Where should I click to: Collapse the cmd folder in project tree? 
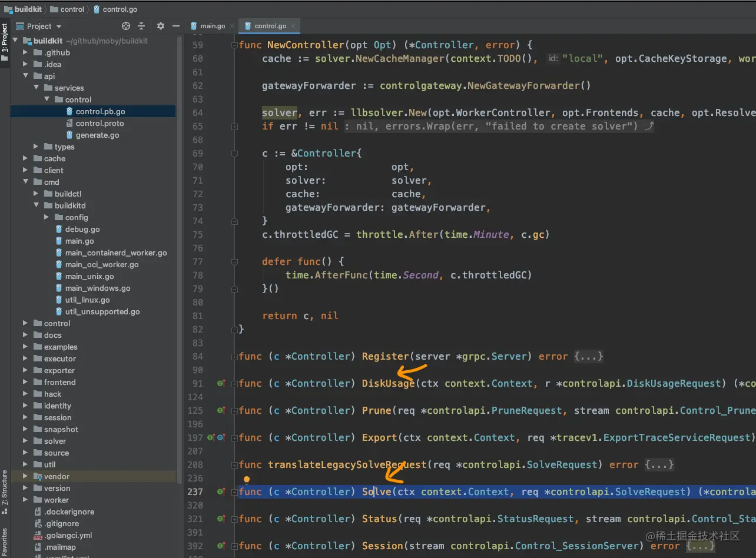[x=25, y=182]
